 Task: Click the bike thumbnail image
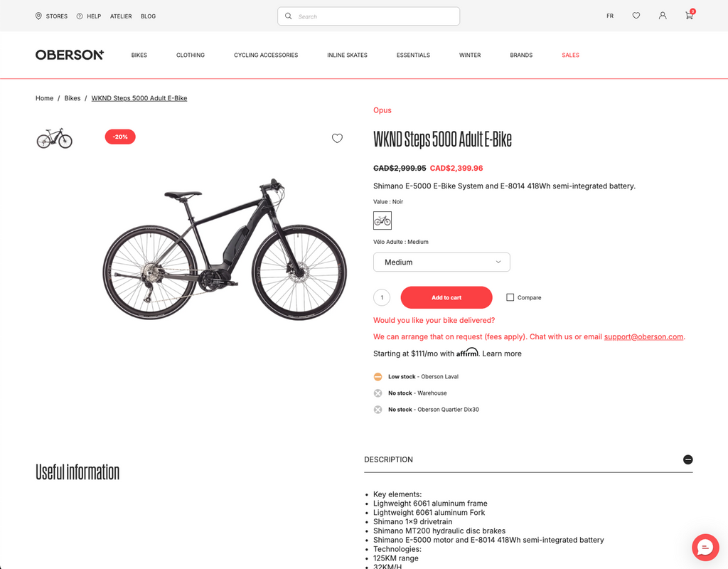coord(55,138)
